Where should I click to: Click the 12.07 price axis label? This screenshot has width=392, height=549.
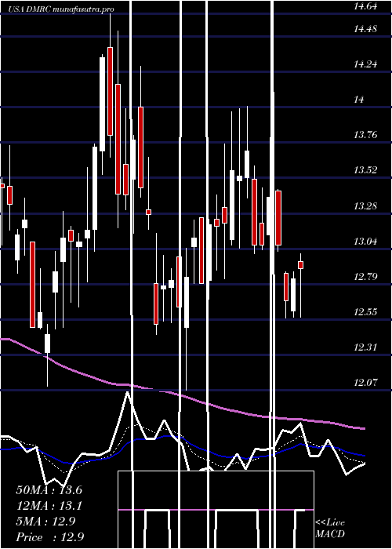coord(365,382)
